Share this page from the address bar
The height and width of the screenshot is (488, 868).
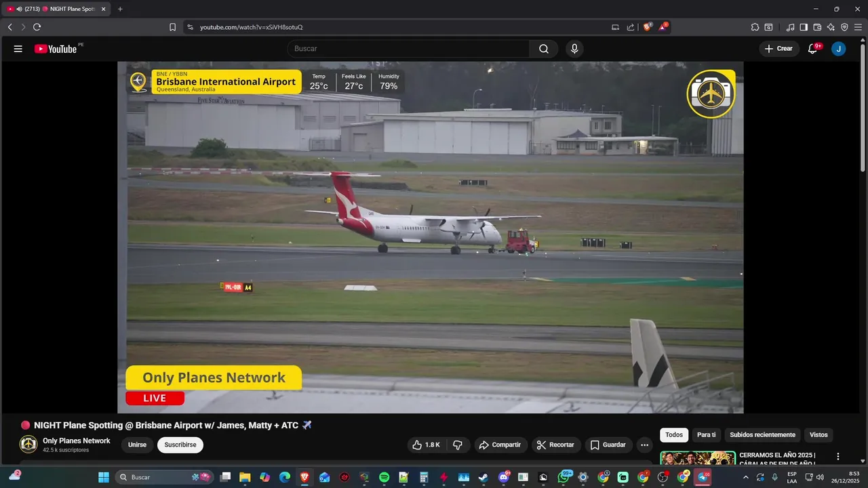click(x=631, y=27)
